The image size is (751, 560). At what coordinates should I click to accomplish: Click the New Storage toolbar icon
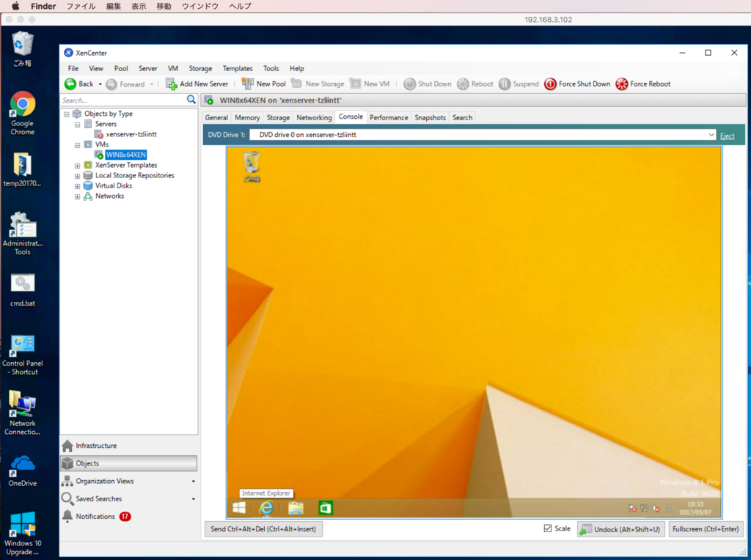(296, 84)
